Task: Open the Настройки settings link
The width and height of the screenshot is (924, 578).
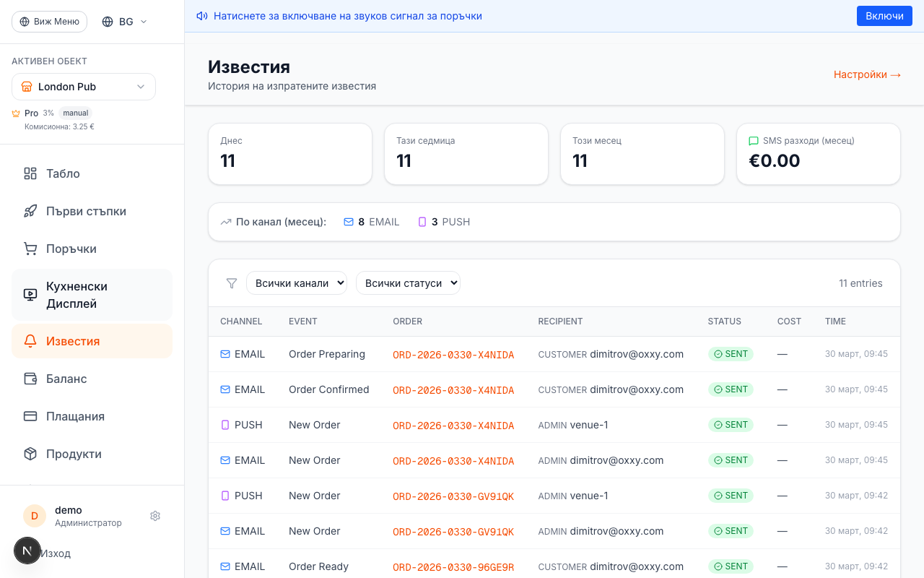Action: click(x=867, y=74)
